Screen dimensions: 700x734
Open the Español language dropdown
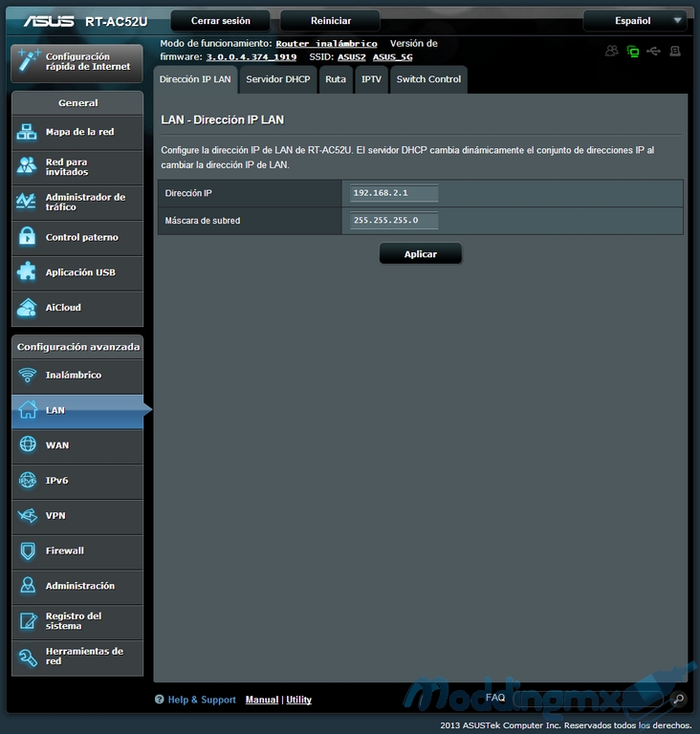click(x=635, y=21)
